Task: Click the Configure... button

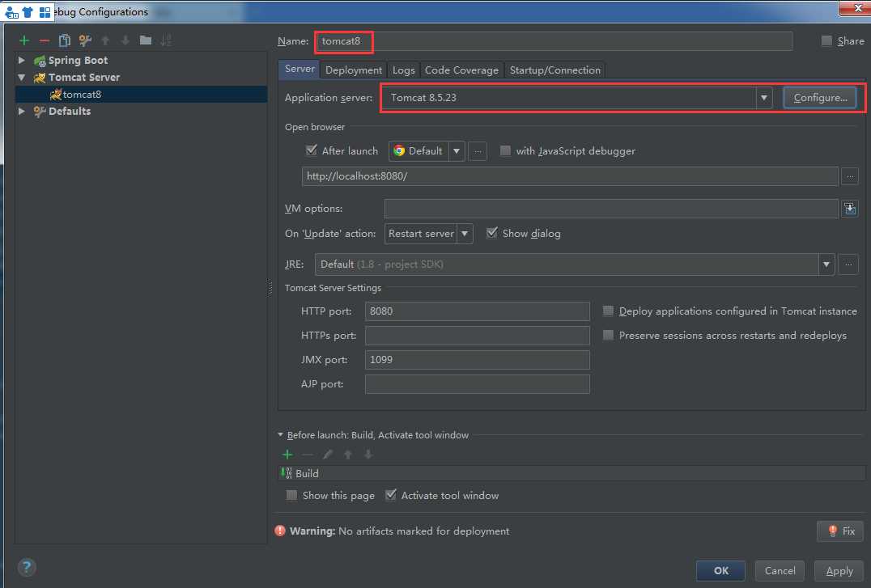Action: point(820,98)
